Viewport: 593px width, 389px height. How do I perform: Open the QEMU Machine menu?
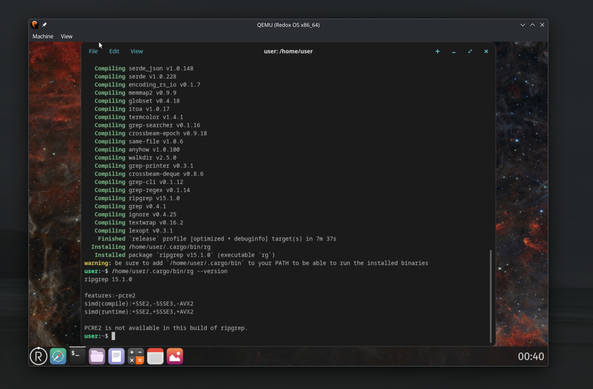point(43,36)
